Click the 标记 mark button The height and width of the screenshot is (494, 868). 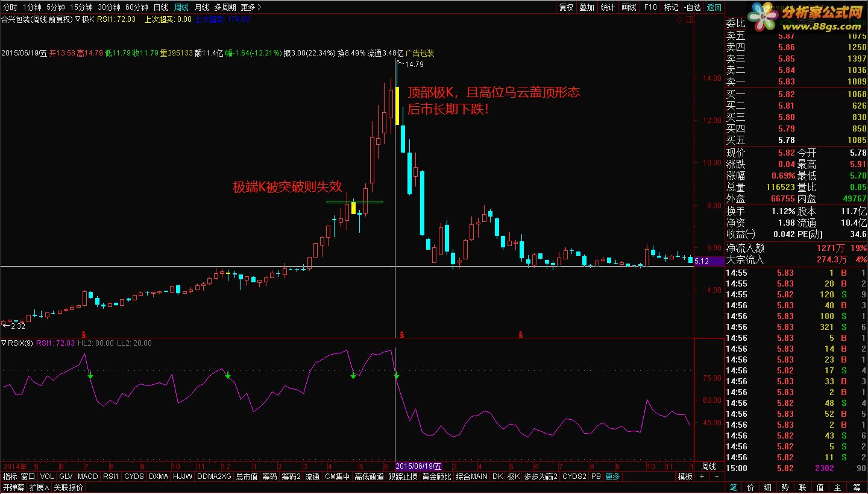tap(671, 7)
